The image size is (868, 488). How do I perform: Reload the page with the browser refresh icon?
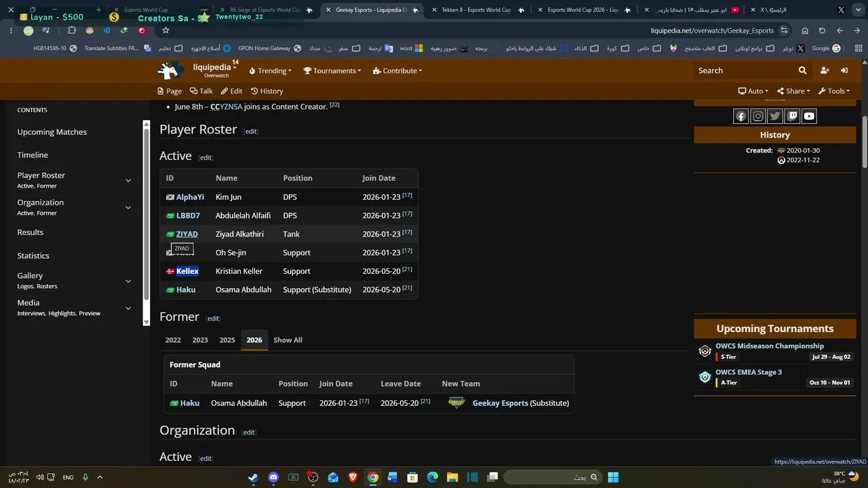tap(822, 30)
